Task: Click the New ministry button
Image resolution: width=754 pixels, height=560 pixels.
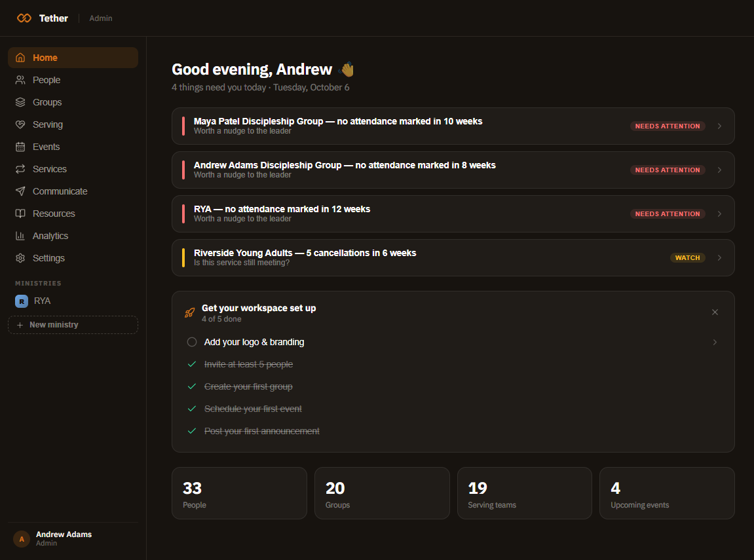Action: coord(73,325)
